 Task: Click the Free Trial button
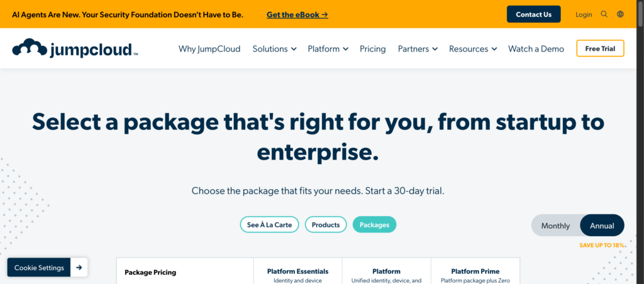(x=600, y=48)
